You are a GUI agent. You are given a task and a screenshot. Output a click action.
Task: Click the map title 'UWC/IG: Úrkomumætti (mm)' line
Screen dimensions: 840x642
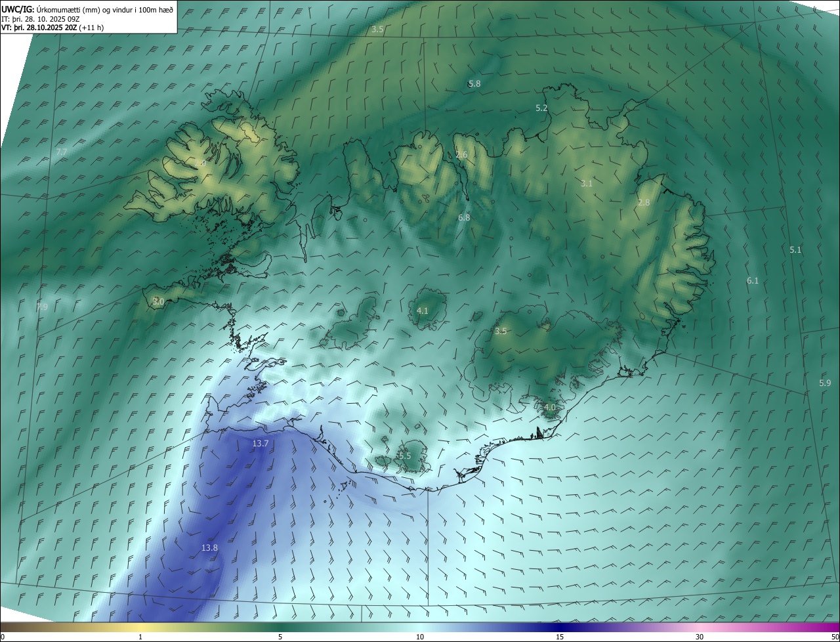[87, 9]
